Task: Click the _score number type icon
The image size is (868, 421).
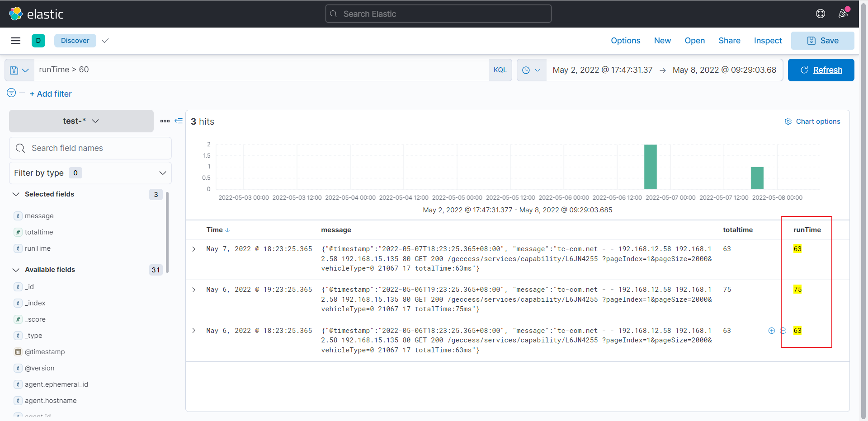Action: [x=18, y=319]
